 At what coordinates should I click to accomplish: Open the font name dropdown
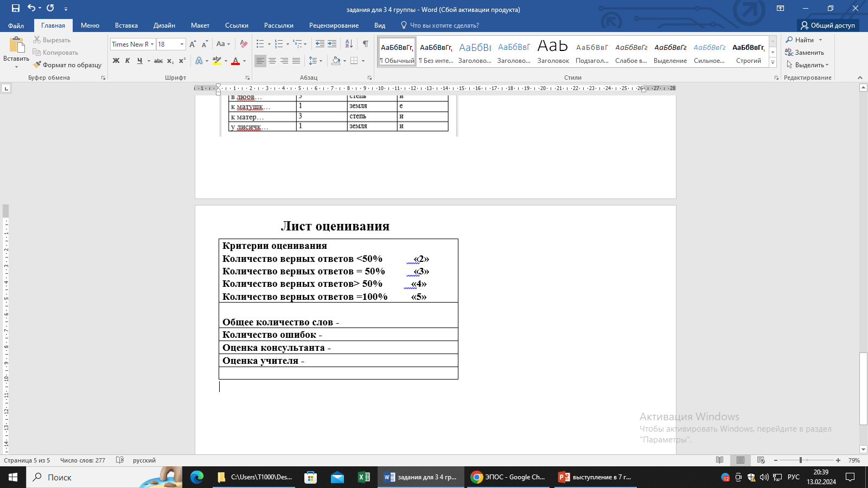click(x=152, y=44)
